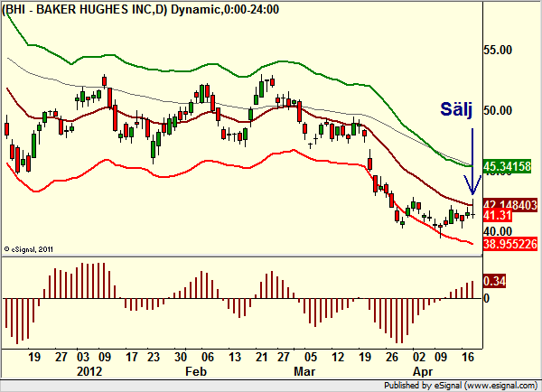Screen dimensions: 542x392
Task: Click the red 41.31 last price label
Action: pyautogui.click(x=498, y=216)
